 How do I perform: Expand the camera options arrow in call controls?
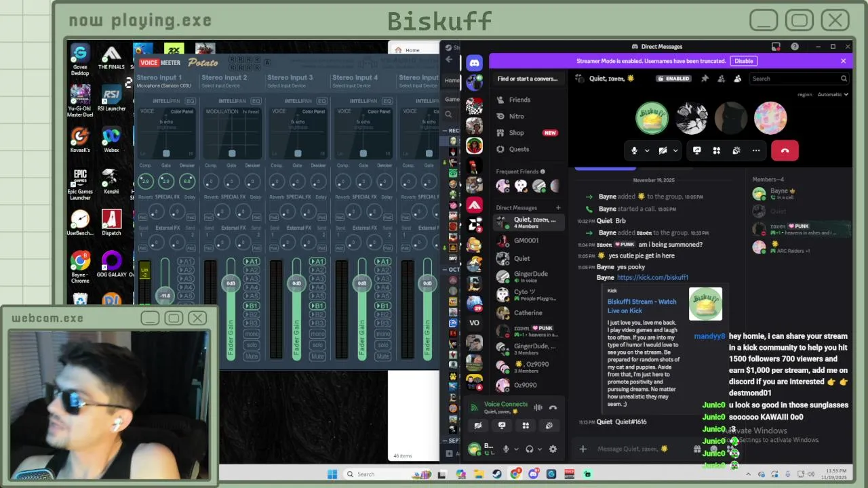(x=675, y=150)
